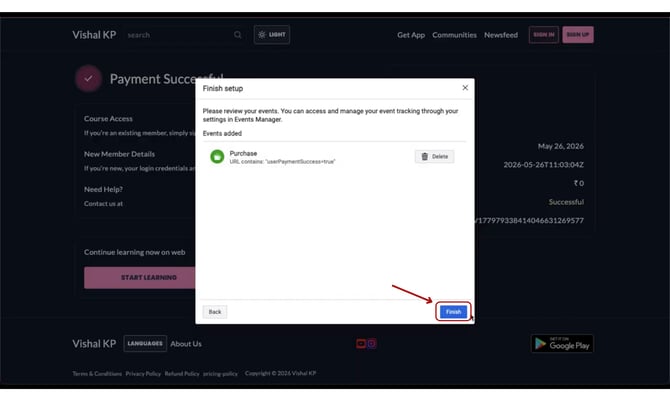670x408 pixels.
Task: Open the pricing-policy link
Action: tap(220, 373)
